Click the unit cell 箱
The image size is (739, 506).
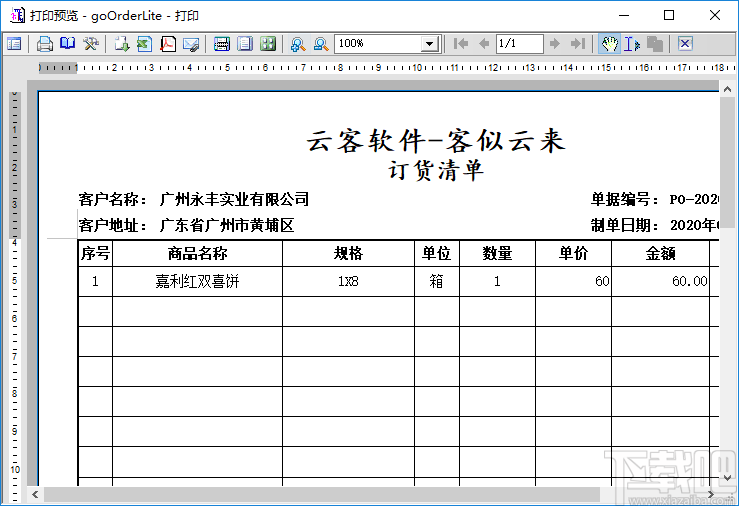pos(436,281)
